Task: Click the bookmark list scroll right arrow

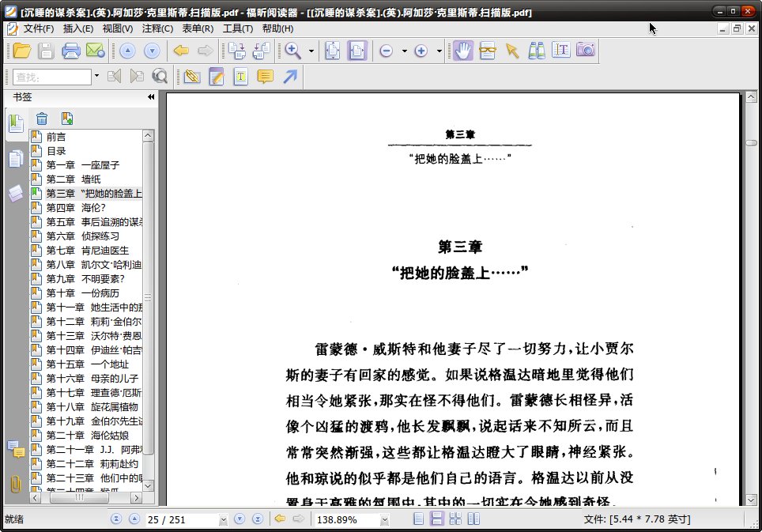Action: pyautogui.click(x=137, y=497)
